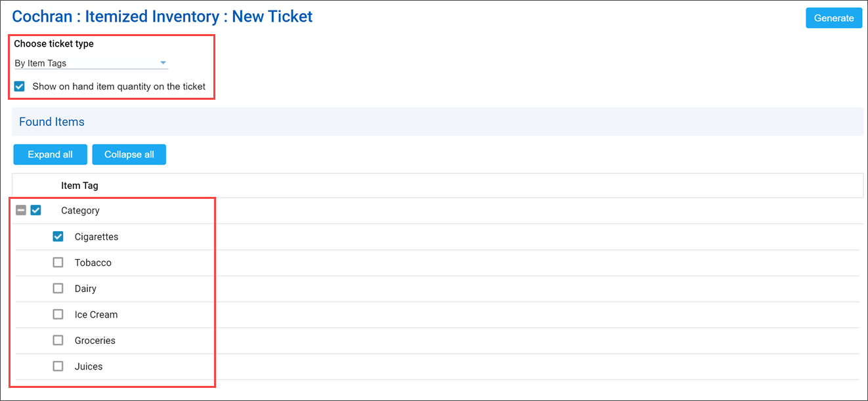
Task: Select the Ice Cream item tag
Action: click(x=58, y=314)
